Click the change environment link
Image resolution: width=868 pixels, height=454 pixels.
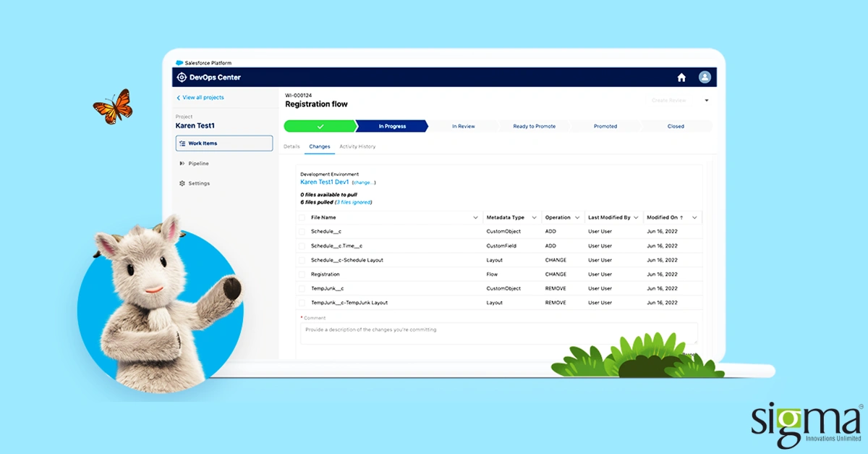[364, 182]
